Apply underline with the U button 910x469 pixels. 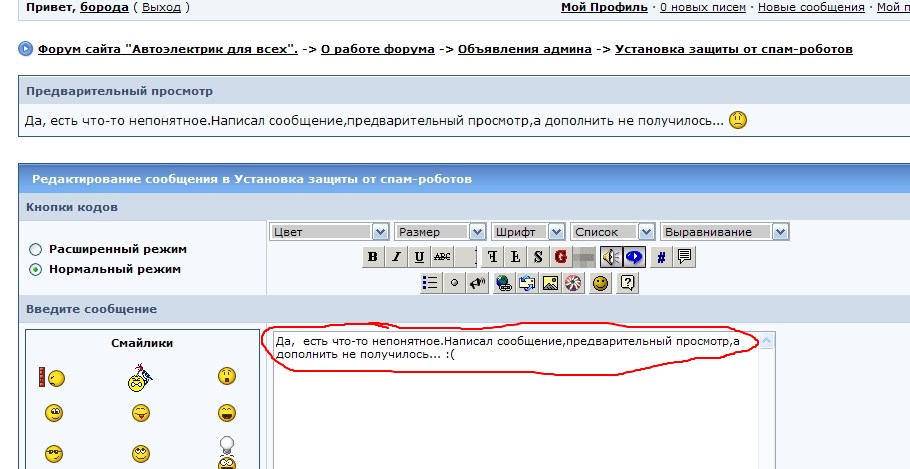click(419, 257)
